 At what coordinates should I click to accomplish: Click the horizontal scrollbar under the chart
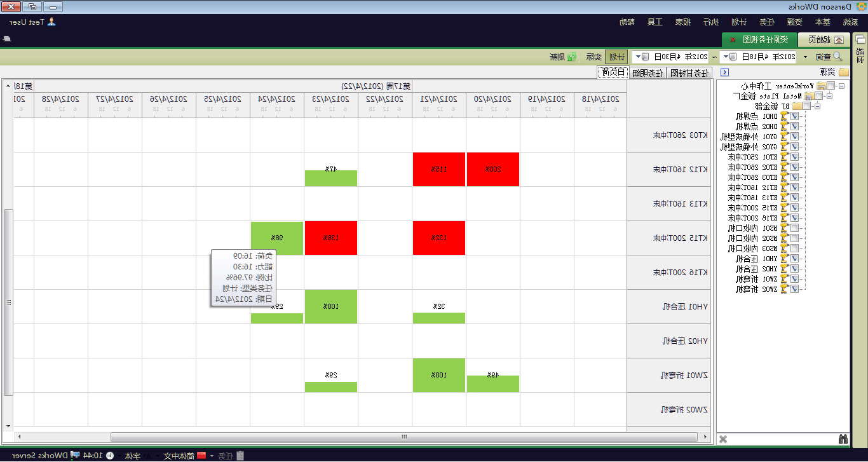click(x=403, y=437)
